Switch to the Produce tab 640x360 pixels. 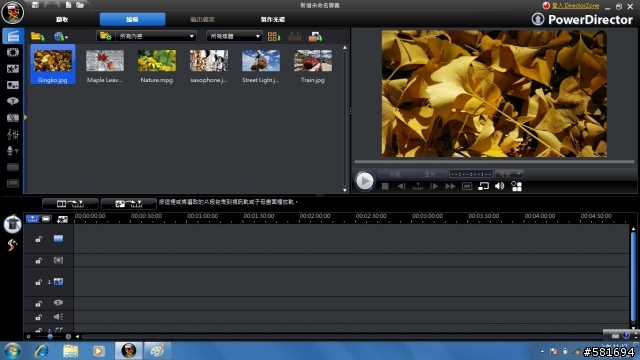point(202,20)
